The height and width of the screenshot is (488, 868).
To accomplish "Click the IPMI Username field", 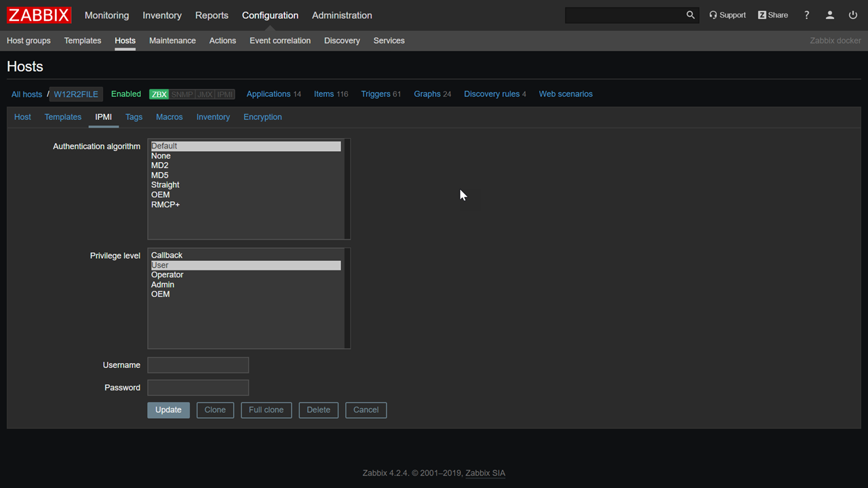I will click(x=198, y=365).
